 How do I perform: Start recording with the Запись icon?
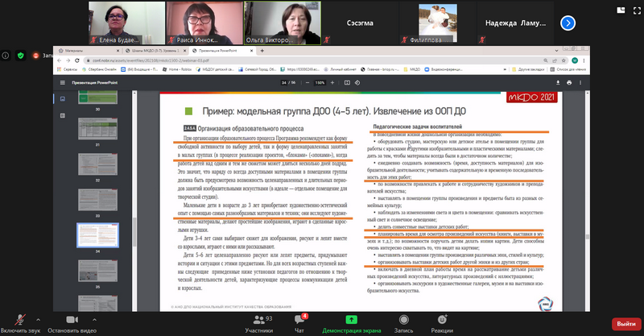(403, 321)
